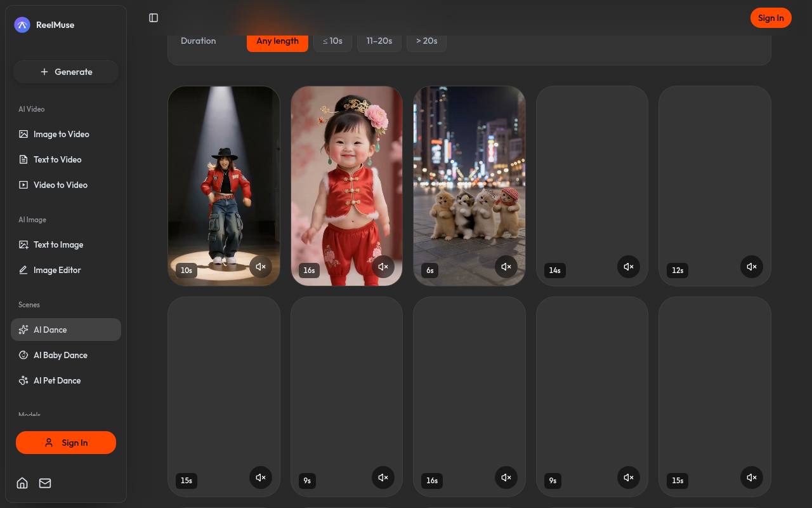Toggle sound on the 14s video card
Image resolution: width=812 pixels, height=508 pixels.
click(629, 267)
